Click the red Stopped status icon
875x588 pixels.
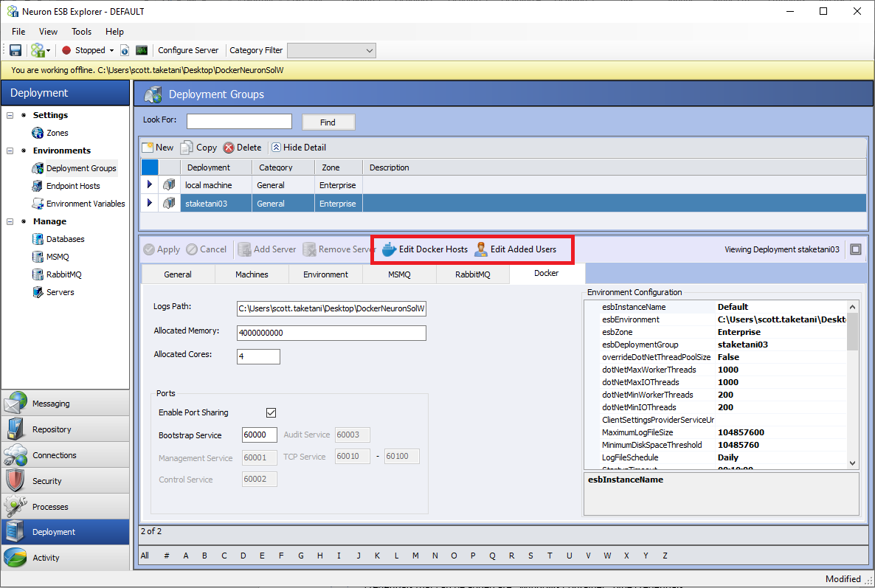(x=66, y=50)
